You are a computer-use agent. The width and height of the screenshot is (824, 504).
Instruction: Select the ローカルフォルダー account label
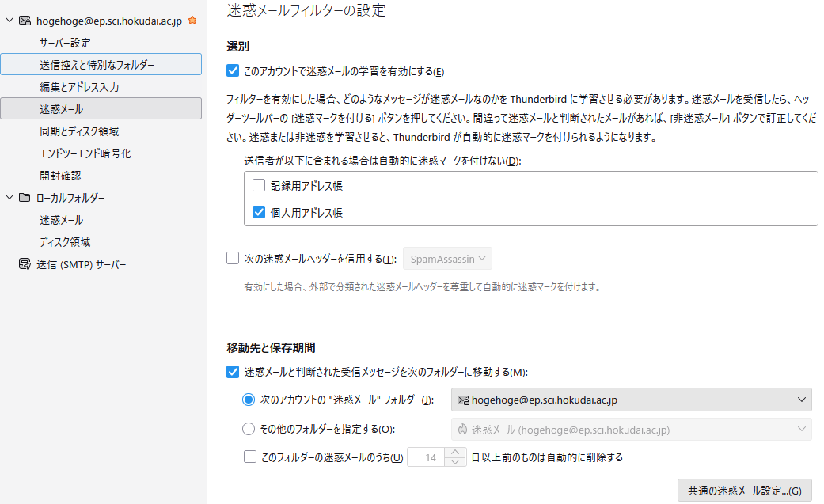click(70, 198)
